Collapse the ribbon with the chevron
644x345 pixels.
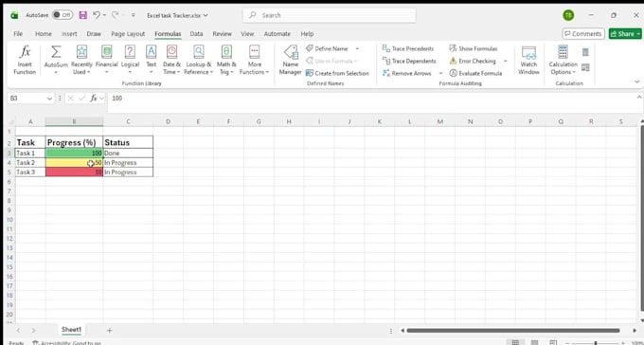coord(637,82)
